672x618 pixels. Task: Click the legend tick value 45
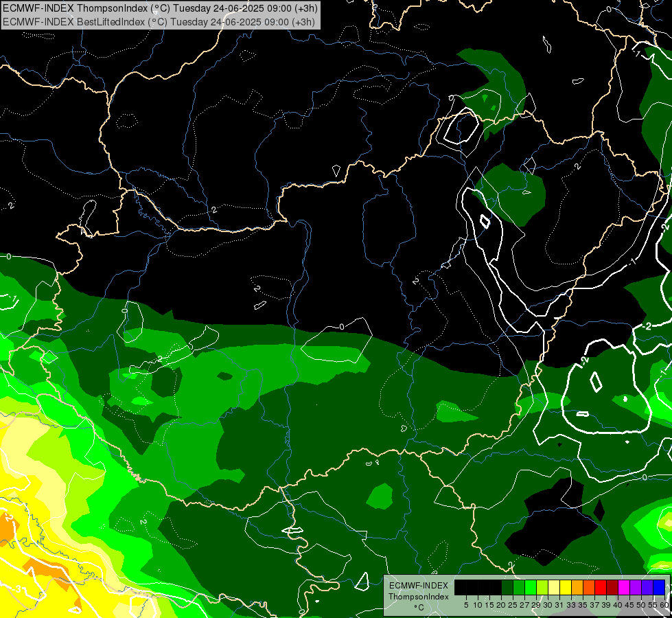coord(629,605)
